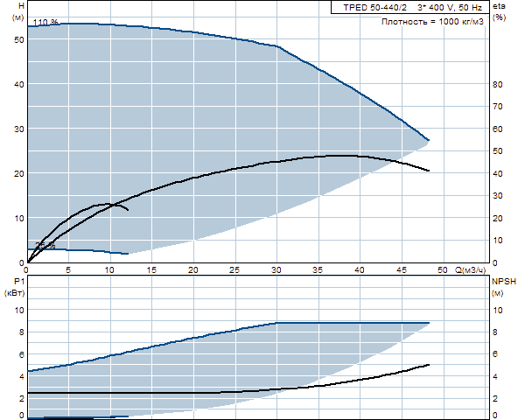The width and height of the screenshot is (518, 420).
Task: Click the '15' tick on the flow axis
Action: coord(151,270)
